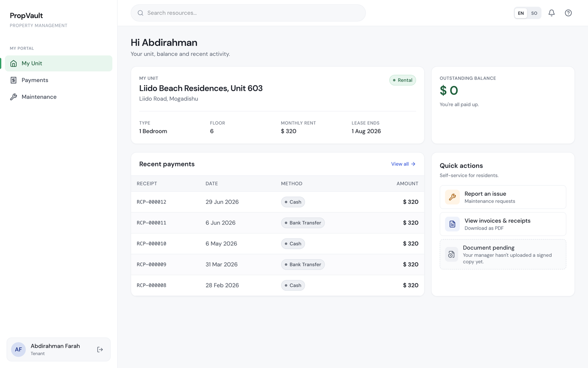
Task: Click Report an issue quick action
Action: 503,197
